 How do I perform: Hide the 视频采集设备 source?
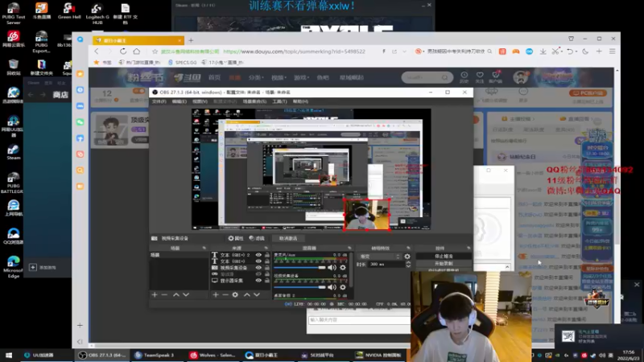pos(258,268)
